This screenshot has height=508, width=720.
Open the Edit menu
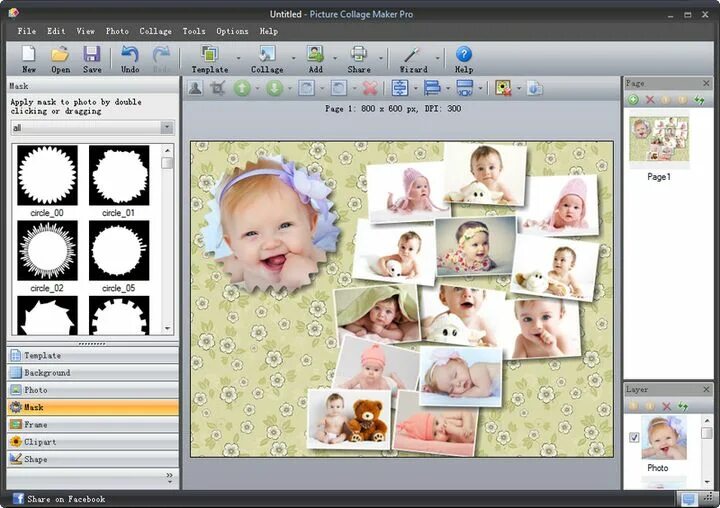(56, 31)
